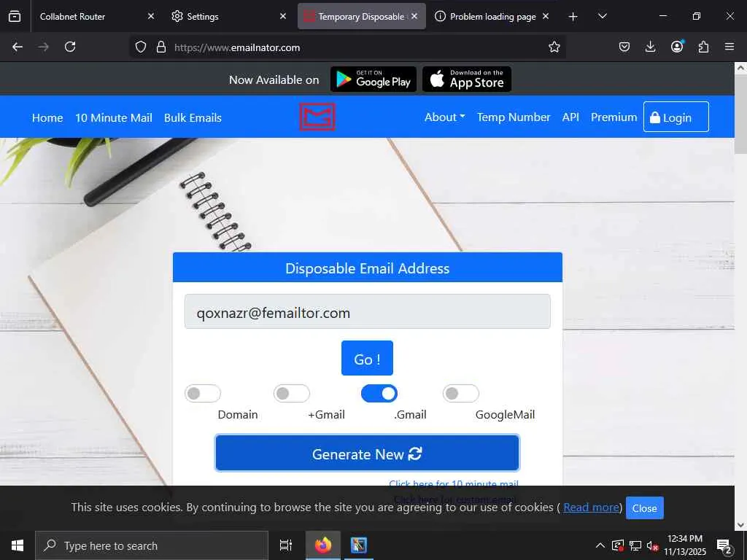
Task: Open the Firefox application menu
Action: click(x=729, y=47)
